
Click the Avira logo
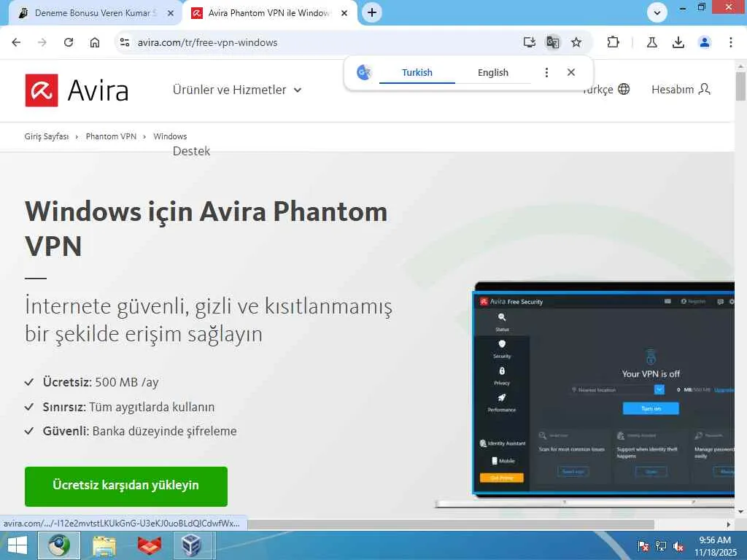(77, 90)
